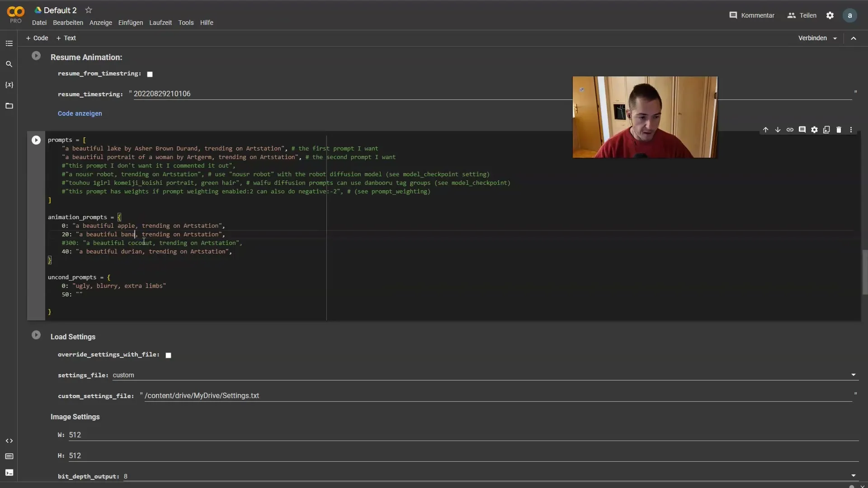868x488 pixels.
Task: Open the Tools menu
Action: [186, 23]
